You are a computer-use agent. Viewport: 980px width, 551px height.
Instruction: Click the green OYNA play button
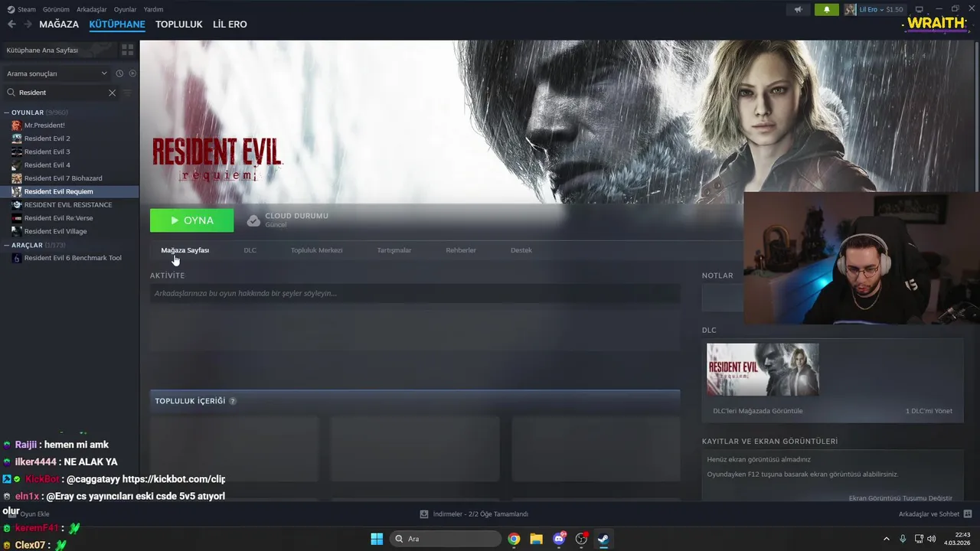[192, 220]
